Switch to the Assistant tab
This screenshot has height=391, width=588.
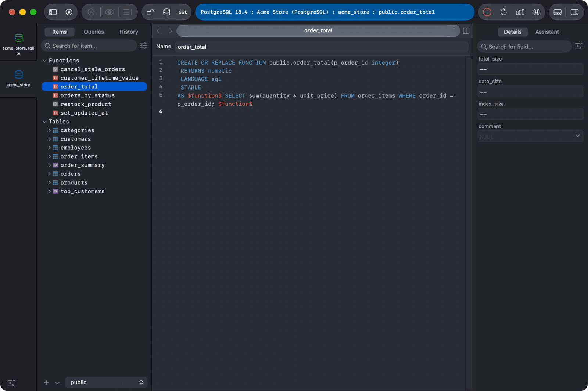click(547, 32)
